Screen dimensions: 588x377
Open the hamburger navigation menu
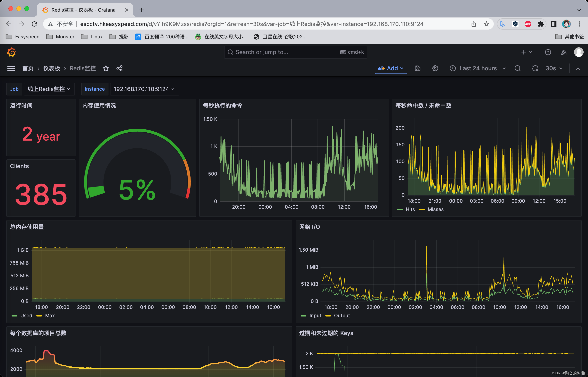coord(11,68)
